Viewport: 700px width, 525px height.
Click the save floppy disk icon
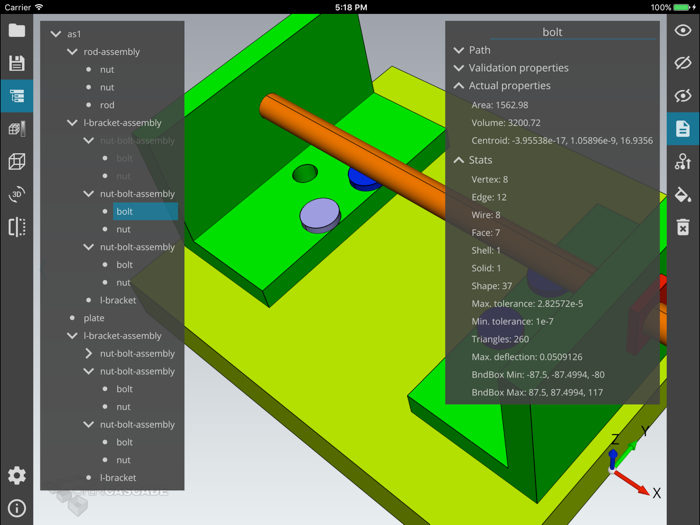(17, 63)
